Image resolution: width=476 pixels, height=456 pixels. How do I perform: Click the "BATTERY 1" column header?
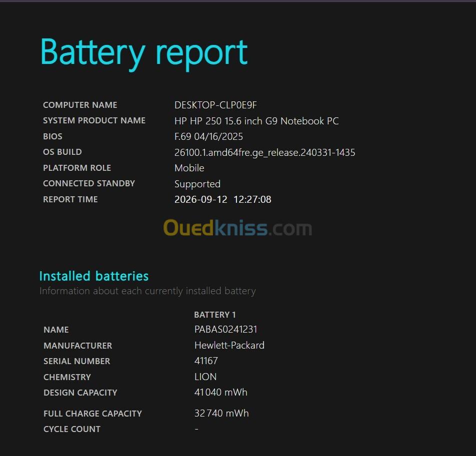[x=215, y=315]
